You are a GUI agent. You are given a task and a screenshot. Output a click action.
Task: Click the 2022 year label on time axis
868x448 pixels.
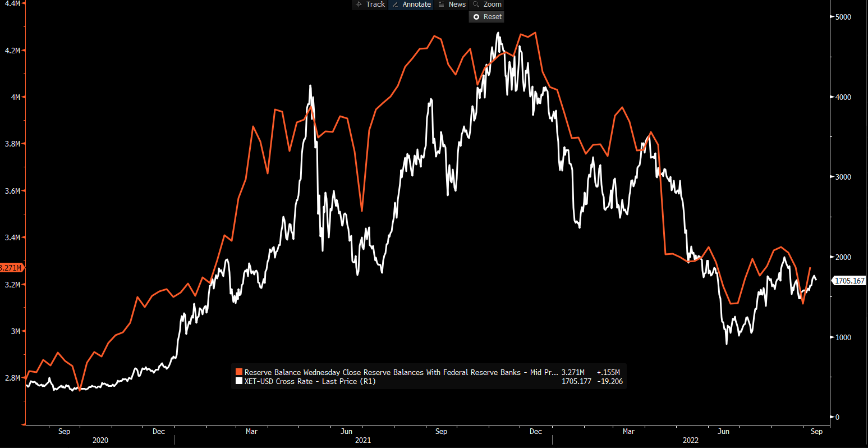(x=691, y=440)
